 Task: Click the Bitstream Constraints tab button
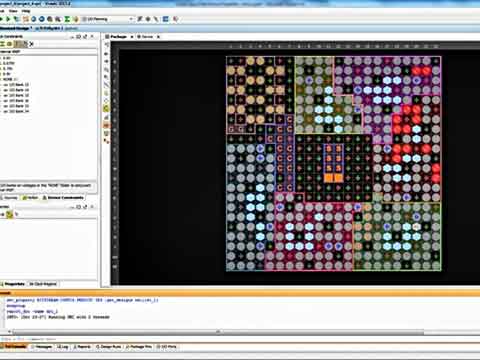point(63,198)
